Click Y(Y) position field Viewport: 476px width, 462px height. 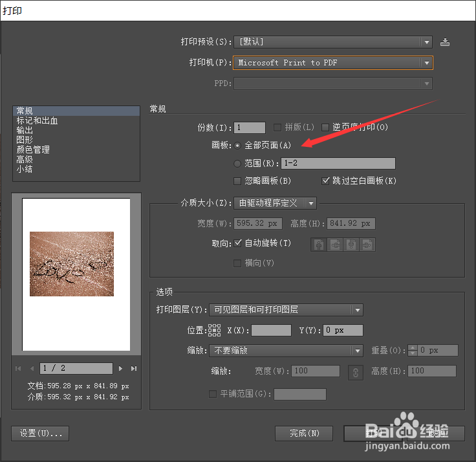pos(343,330)
